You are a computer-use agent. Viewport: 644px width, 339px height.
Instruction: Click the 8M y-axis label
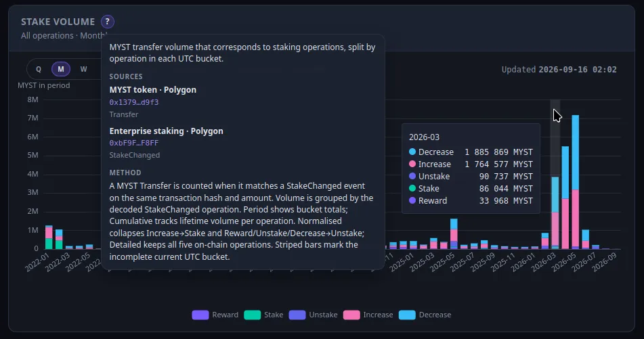(x=33, y=99)
